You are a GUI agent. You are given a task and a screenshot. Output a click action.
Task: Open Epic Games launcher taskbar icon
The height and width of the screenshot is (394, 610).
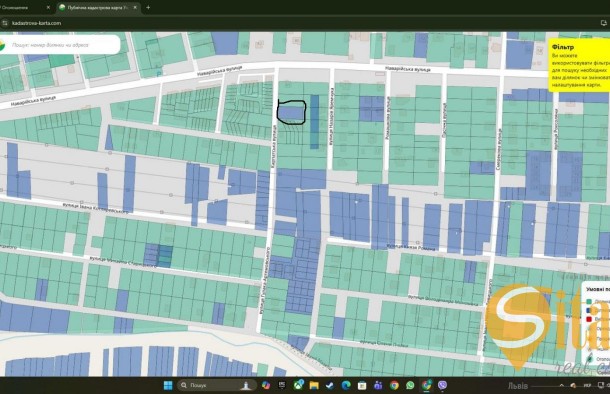point(282,385)
